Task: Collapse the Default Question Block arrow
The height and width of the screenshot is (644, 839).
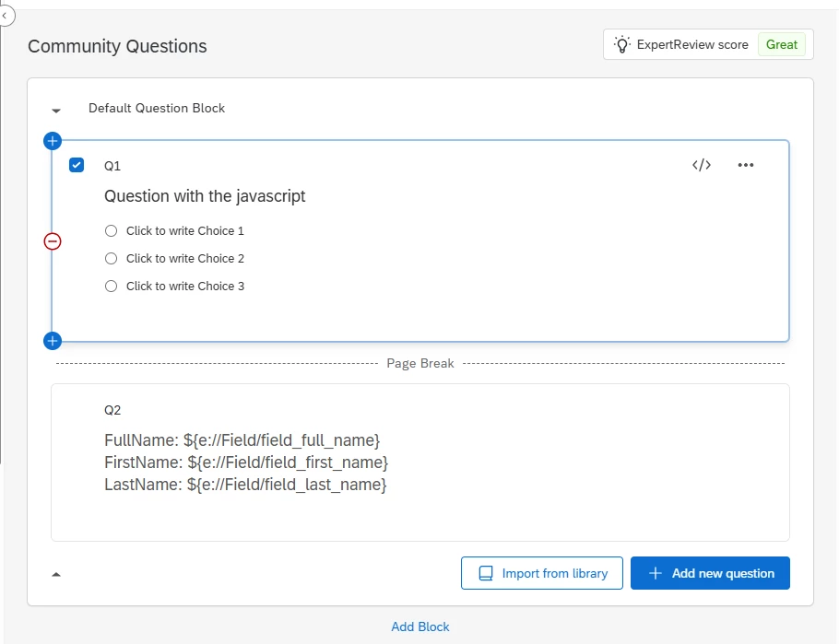Action: coord(56,110)
